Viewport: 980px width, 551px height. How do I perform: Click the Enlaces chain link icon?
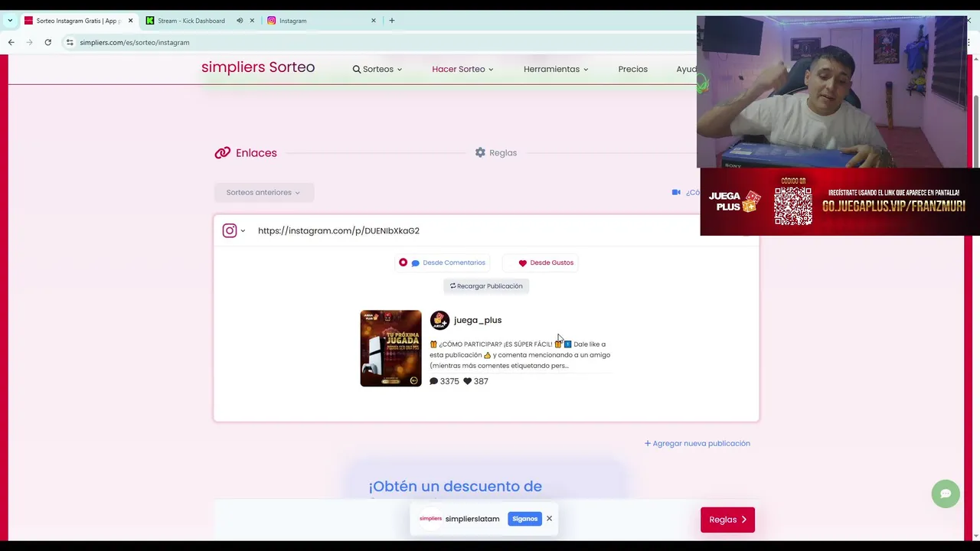pyautogui.click(x=223, y=153)
